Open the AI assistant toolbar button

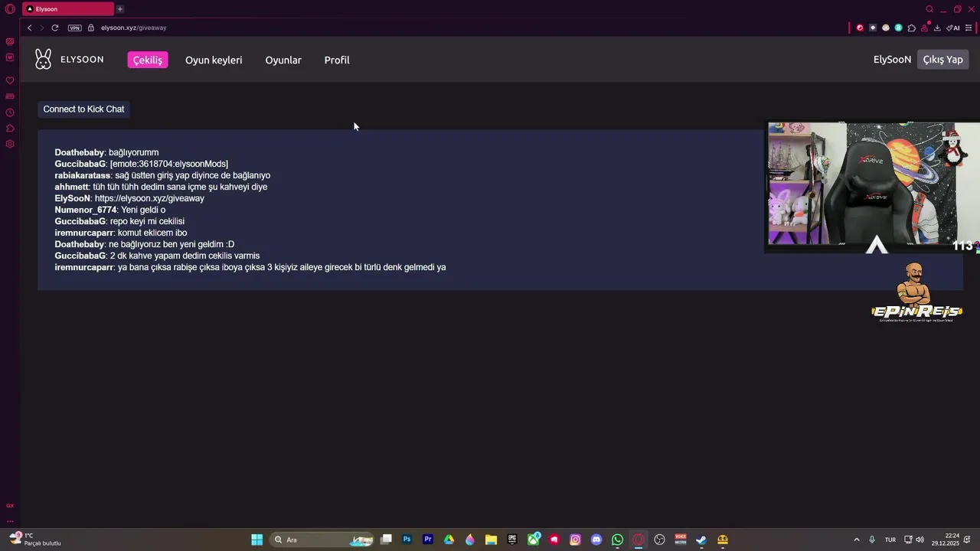953,28
